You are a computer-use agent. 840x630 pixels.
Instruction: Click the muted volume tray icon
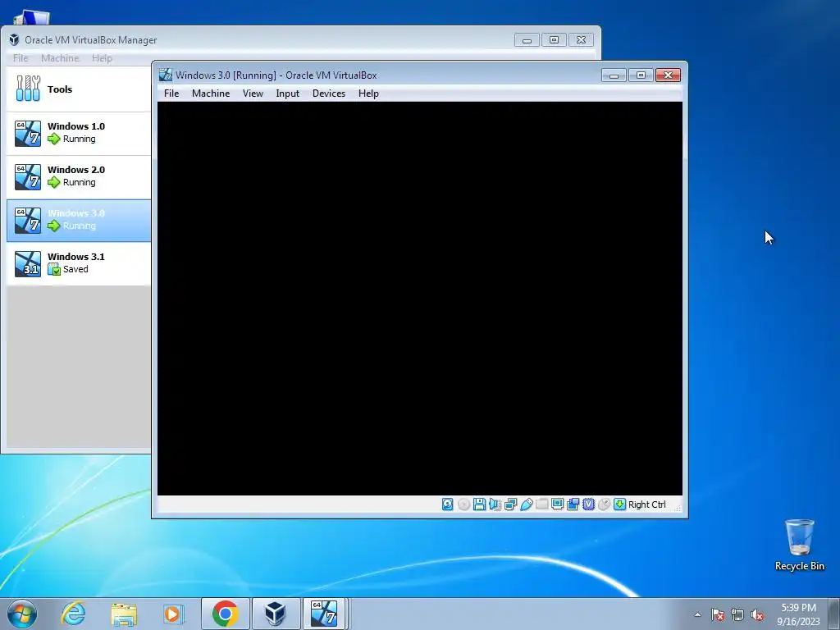click(757, 614)
